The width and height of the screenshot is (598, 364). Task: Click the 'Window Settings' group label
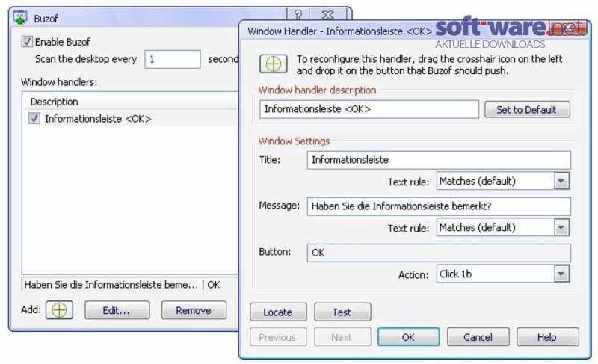point(294,141)
